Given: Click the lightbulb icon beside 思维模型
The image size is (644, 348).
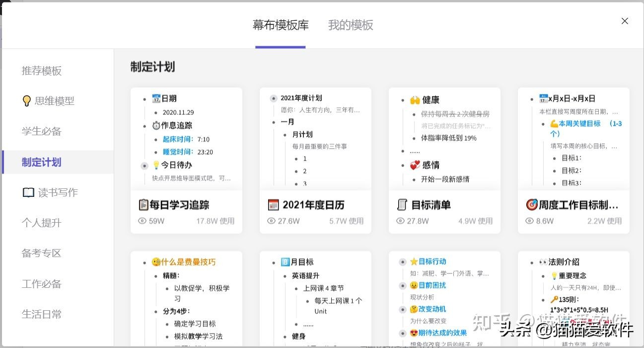Looking at the screenshot, I should 27,100.
